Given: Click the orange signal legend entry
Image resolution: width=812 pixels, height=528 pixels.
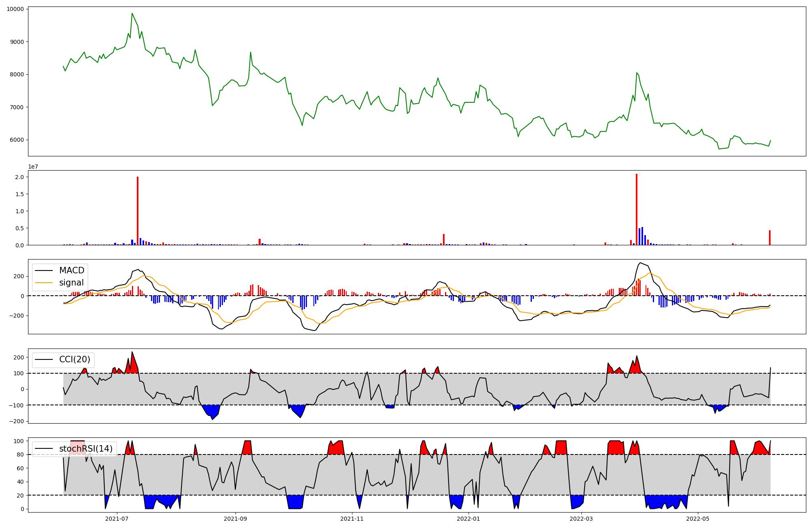Looking at the screenshot, I should pyautogui.click(x=71, y=283).
